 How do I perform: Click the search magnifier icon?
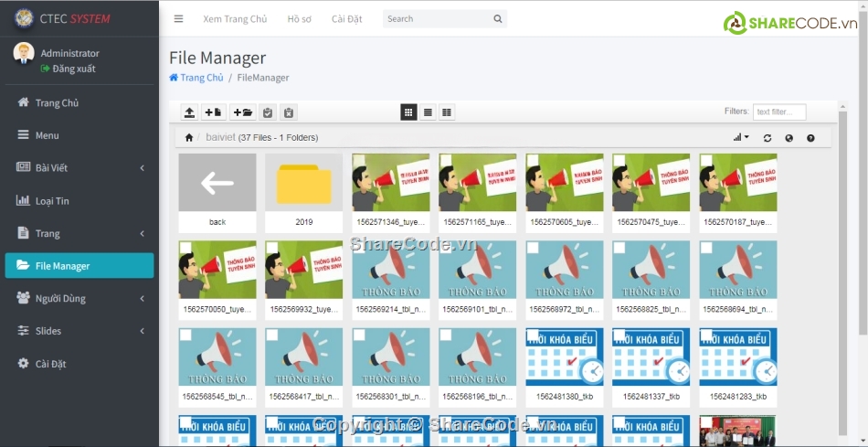[x=498, y=19]
